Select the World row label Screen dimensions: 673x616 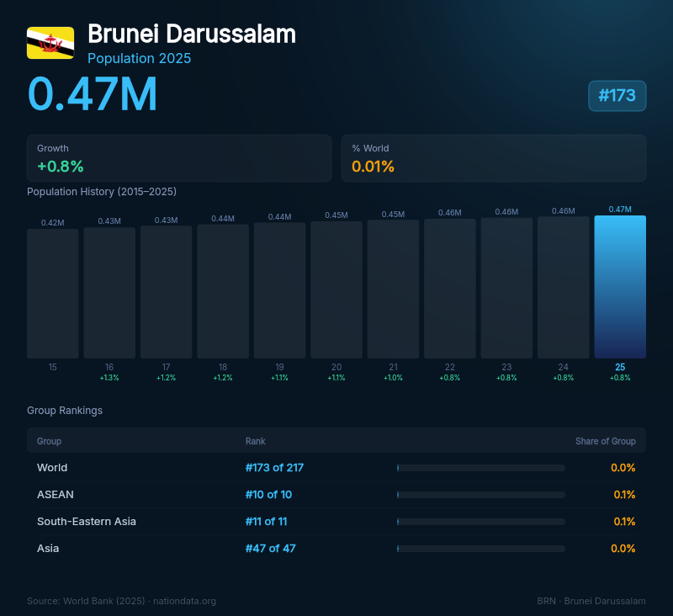tap(52, 468)
